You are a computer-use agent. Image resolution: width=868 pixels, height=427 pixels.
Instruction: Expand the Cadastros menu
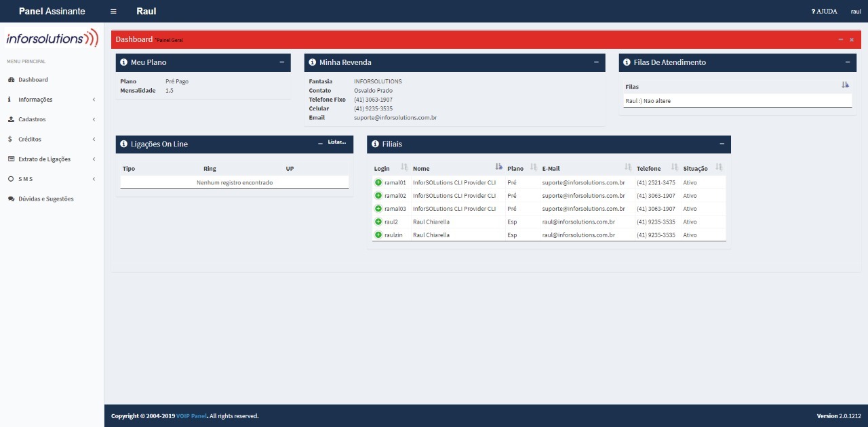(52, 119)
